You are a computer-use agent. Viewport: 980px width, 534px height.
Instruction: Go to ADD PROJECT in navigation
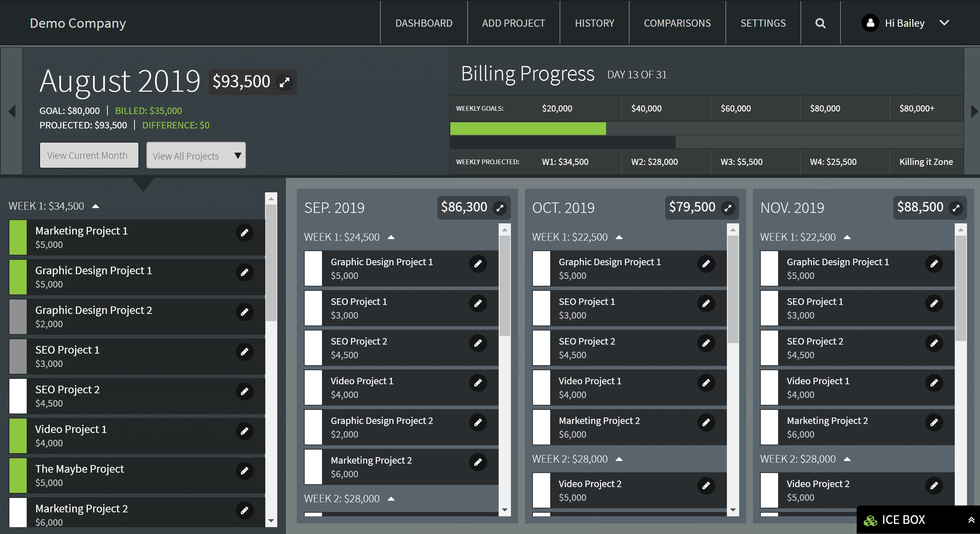(x=513, y=23)
